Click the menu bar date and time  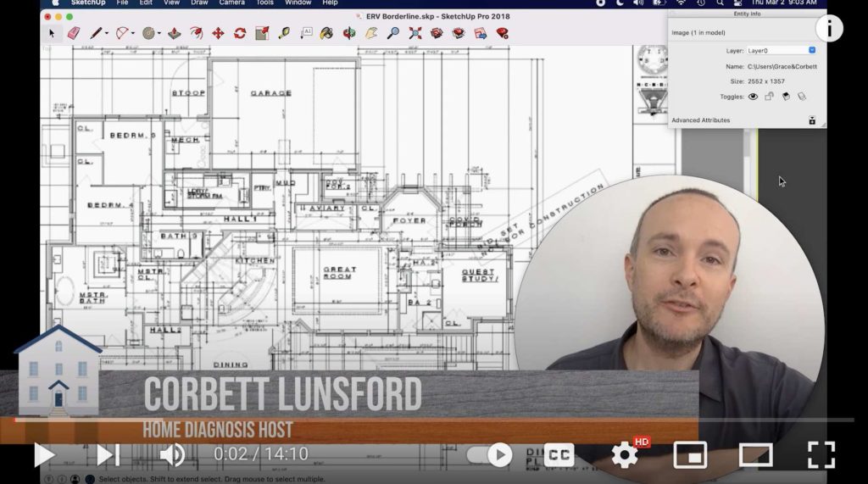pyautogui.click(x=784, y=3)
